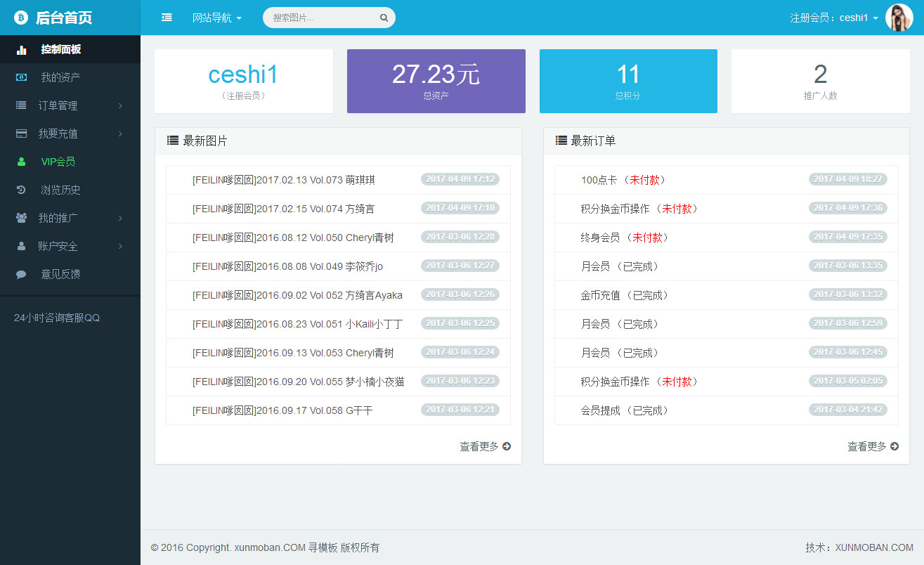
Task: Click the Bitcoin logo icon in header
Action: pyautogui.click(x=21, y=18)
